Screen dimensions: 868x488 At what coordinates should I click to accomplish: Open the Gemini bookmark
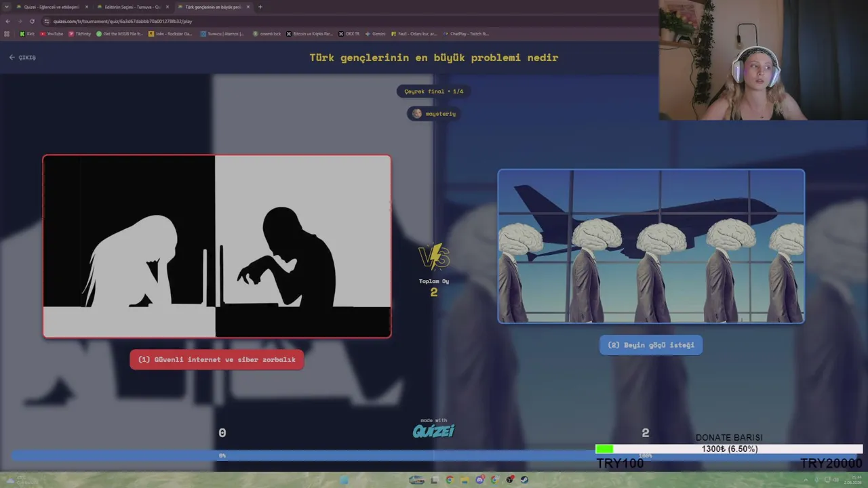(376, 33)
